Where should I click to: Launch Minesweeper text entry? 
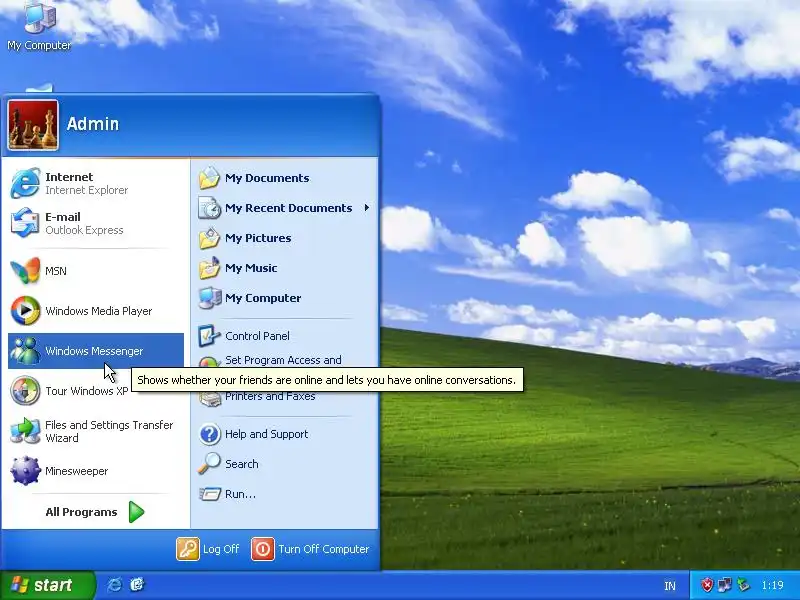pos(77,471)
